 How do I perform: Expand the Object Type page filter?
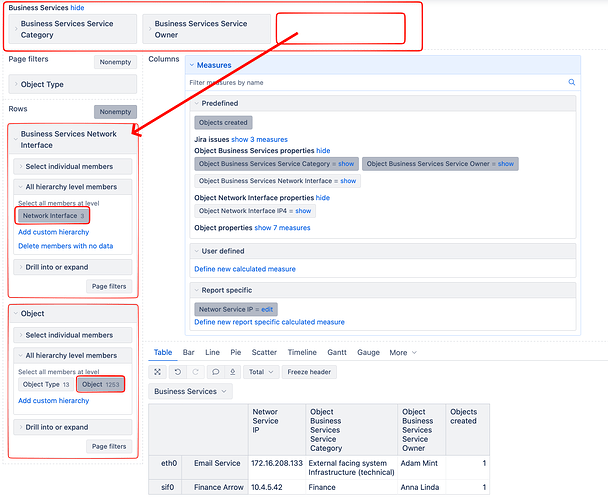[x=73, y=84]
